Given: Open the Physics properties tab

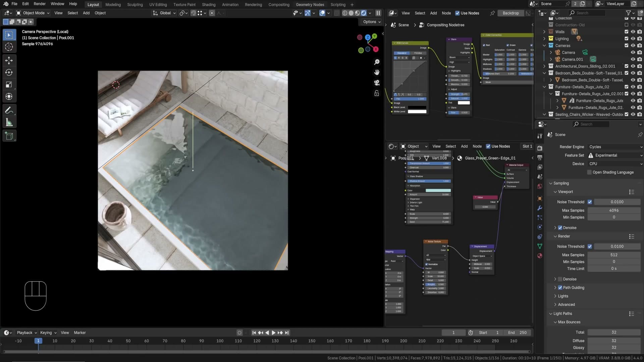Looking at the screenshot, I should coord(540,227).
